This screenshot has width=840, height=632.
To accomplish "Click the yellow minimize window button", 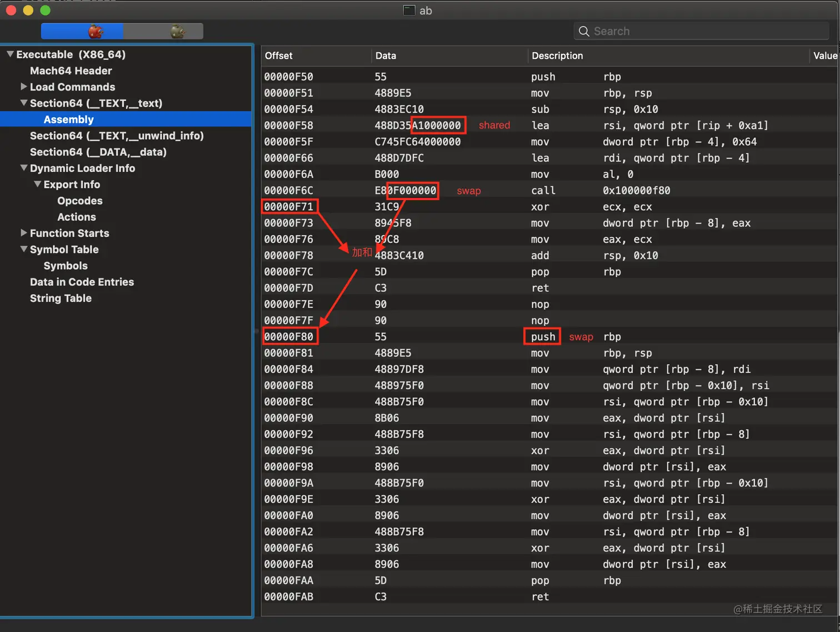I will tap(28, 11).
